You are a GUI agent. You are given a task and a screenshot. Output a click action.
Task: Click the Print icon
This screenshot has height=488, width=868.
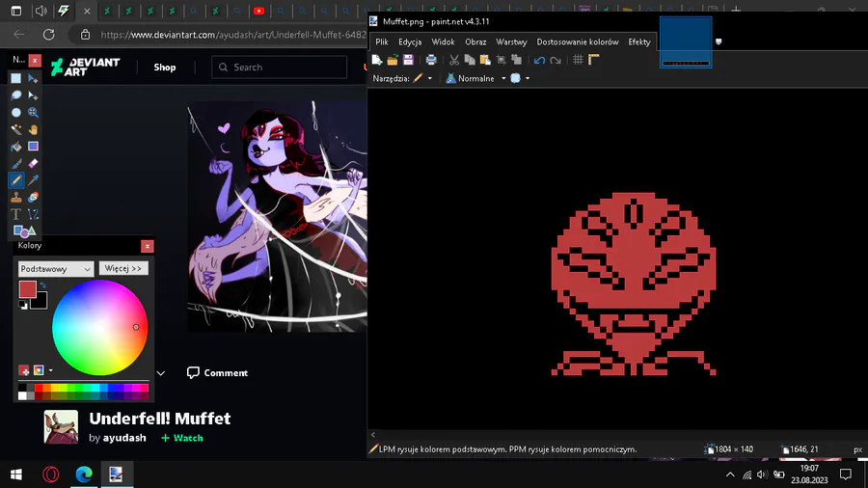(x=431, y=60)
